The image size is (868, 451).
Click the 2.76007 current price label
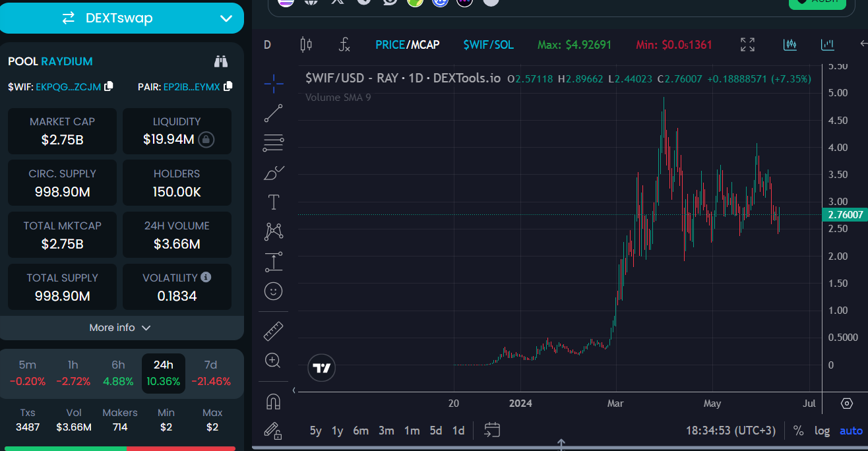[844, 215]
